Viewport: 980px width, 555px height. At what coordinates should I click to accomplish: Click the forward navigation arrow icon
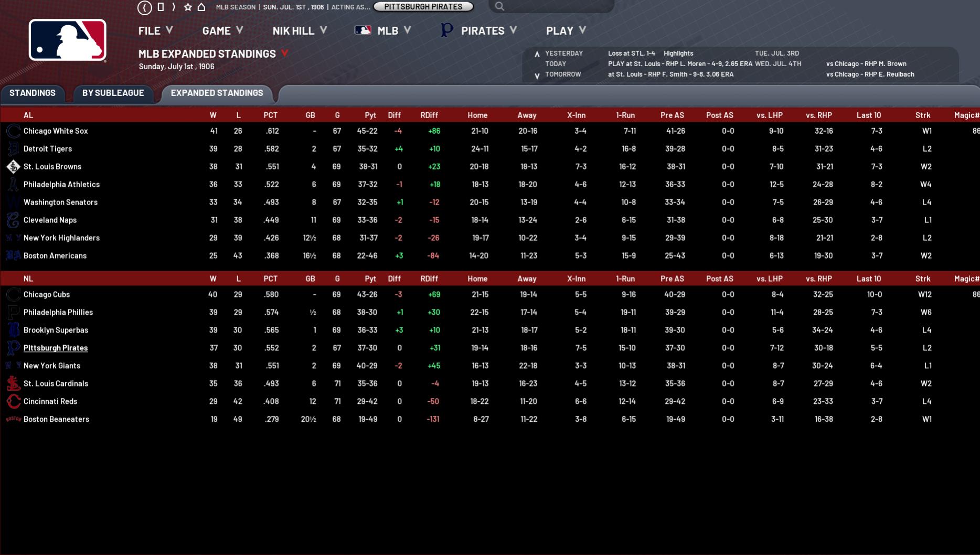(174, 7)
